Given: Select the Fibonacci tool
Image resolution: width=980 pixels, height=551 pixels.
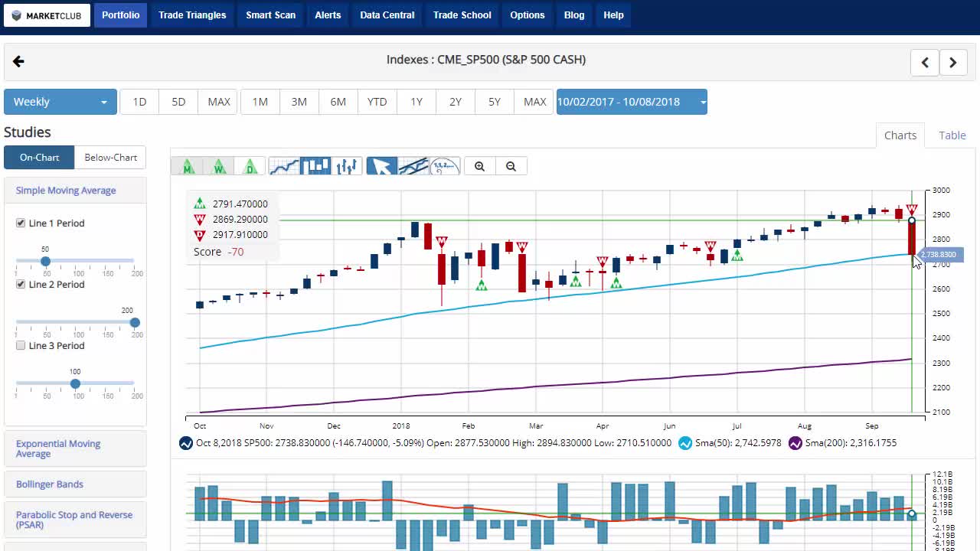Looking at the screenshot, I should tap(445, 166).
